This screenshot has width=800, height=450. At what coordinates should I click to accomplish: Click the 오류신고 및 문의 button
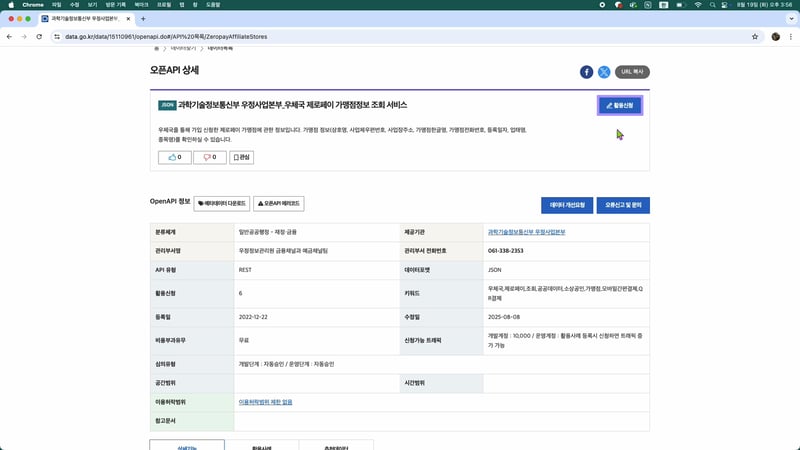click(x=623, y=205)
